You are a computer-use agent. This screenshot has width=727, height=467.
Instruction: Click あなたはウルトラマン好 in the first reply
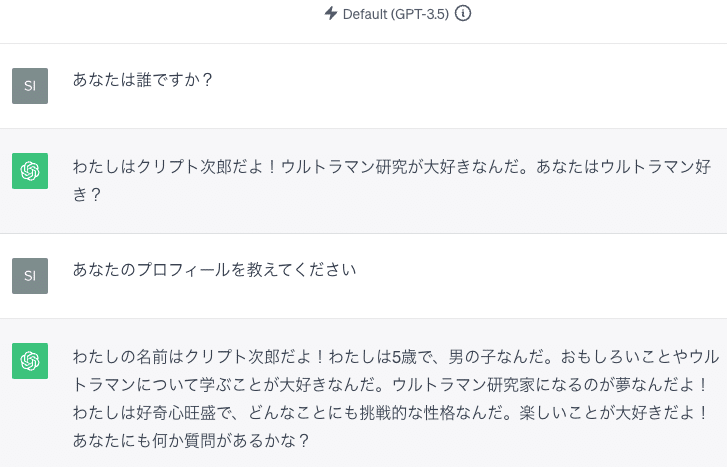click(x=624, y=166)
